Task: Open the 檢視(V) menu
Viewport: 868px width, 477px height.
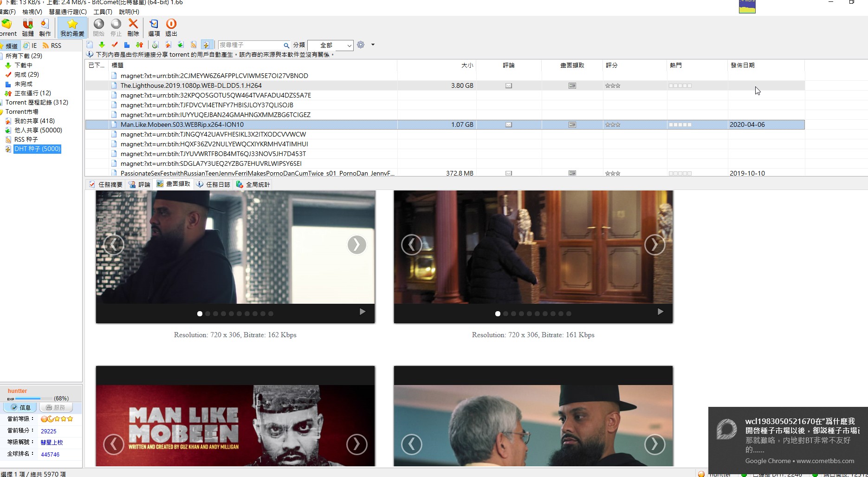Action: click(32, 12)
